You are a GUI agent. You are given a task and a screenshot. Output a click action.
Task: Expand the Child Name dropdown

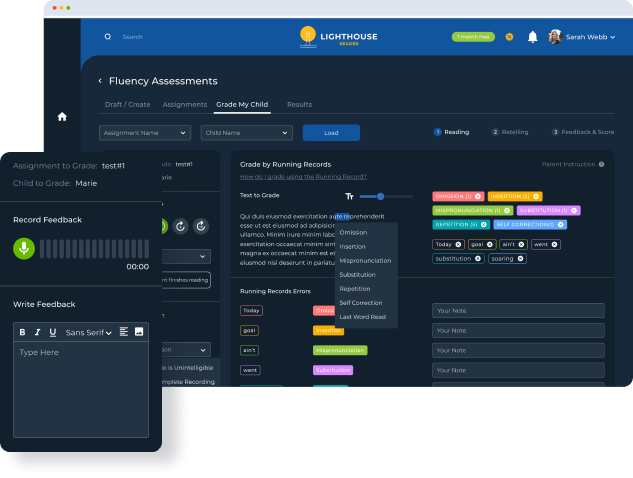click(x=245, y=132)
